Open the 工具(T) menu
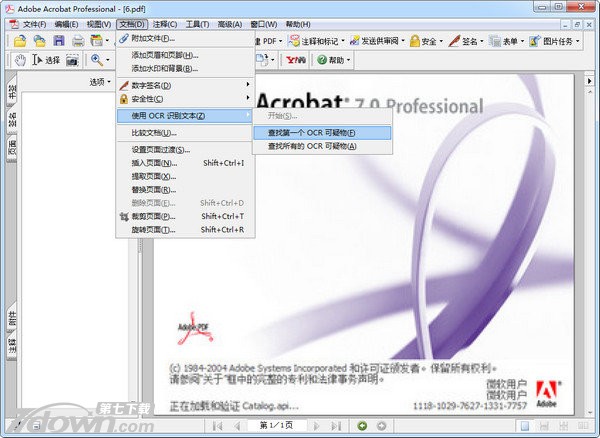This screenshot has height=438, width=600. (197, 24)
